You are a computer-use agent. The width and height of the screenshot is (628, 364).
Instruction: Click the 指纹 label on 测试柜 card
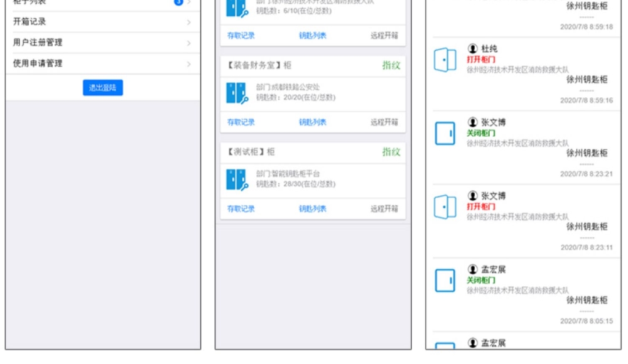(391, 152)
